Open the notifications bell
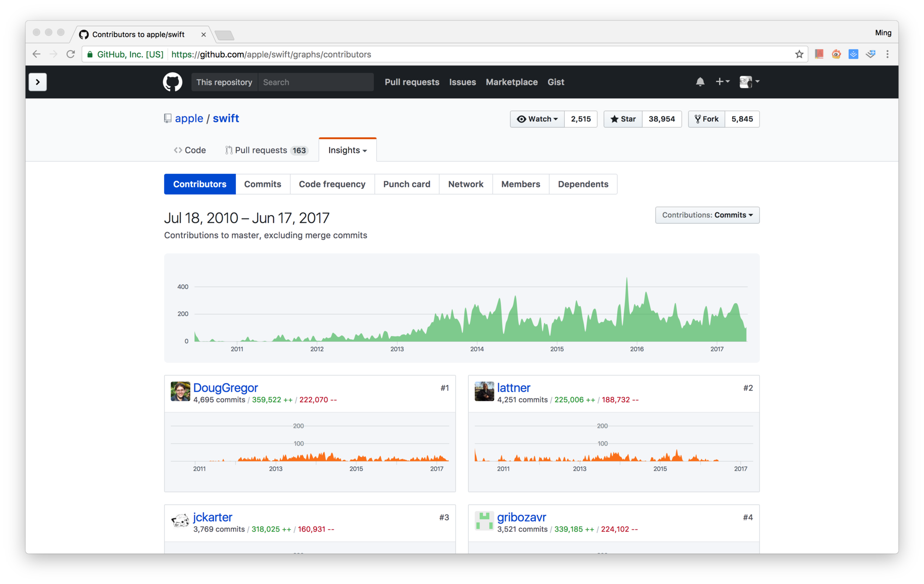 pyautogui.click(x=700, y=82)
